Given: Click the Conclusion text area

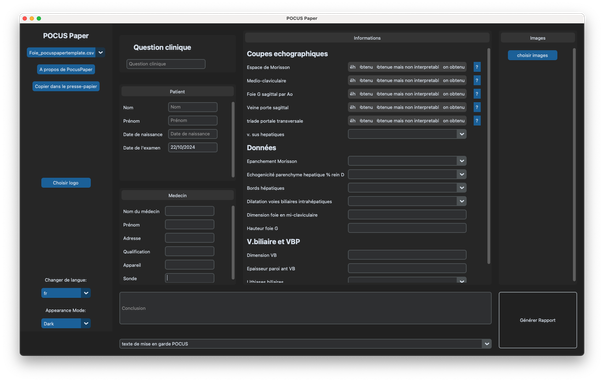Looking at the screenshot, I should click(x=305, y=308).
